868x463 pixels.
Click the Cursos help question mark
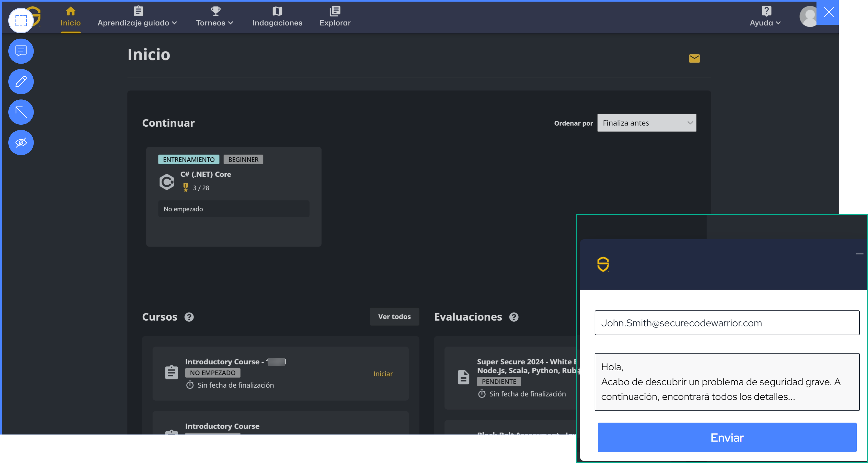click(x=189, y=317)
